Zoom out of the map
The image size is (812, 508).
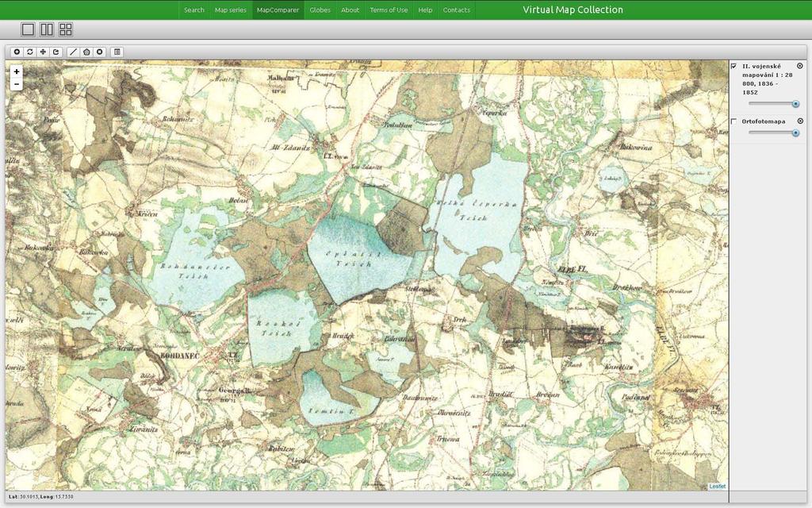(x=17, y=84)
